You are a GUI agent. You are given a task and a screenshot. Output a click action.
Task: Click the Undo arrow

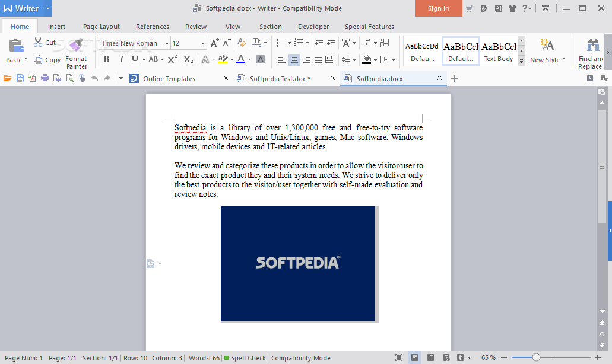pos(94,78)
